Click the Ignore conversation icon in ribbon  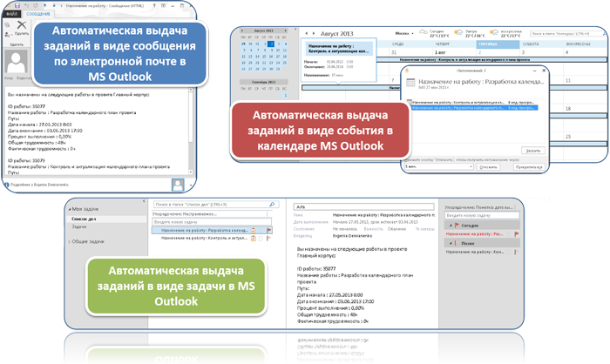[7, 25]
